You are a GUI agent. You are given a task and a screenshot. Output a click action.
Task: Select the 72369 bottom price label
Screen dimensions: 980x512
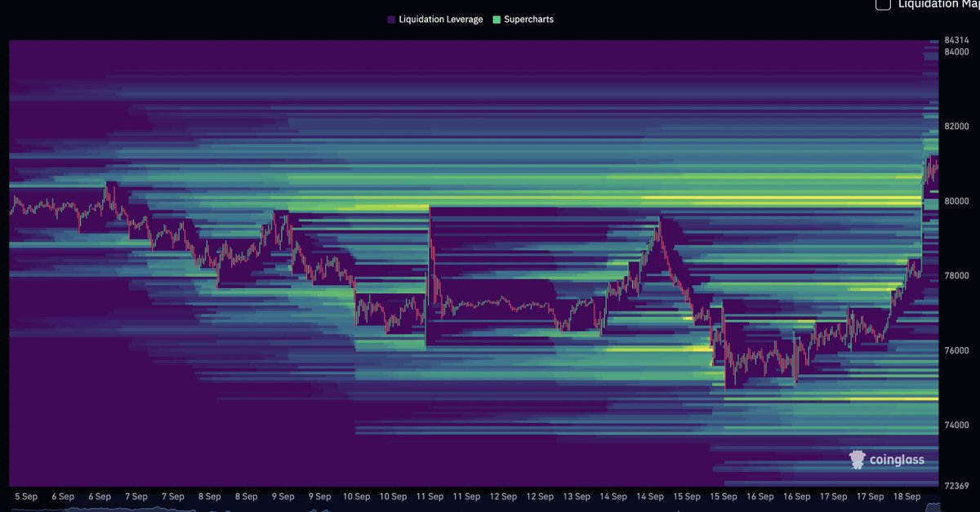[956, 486]
